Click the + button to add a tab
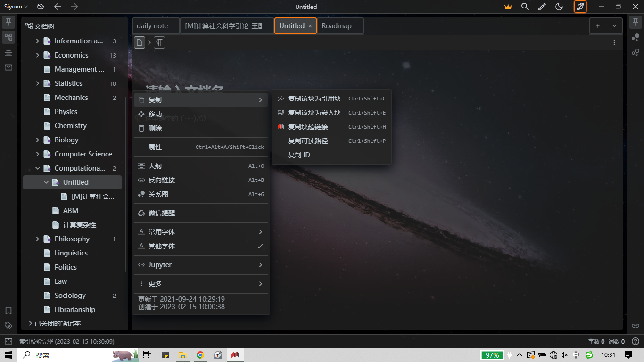 pos(597,26)
